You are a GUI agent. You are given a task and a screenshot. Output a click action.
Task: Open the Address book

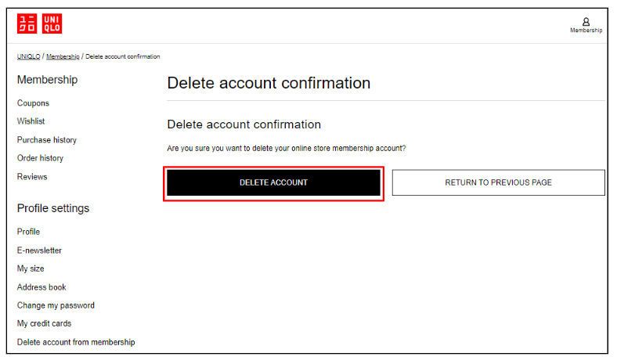(41, 287)
